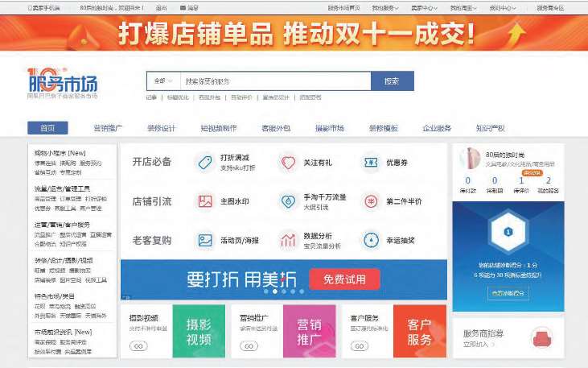The image size is (588, 368).
Task: Click the 主图水印 image icon
Action: point(205,201)
